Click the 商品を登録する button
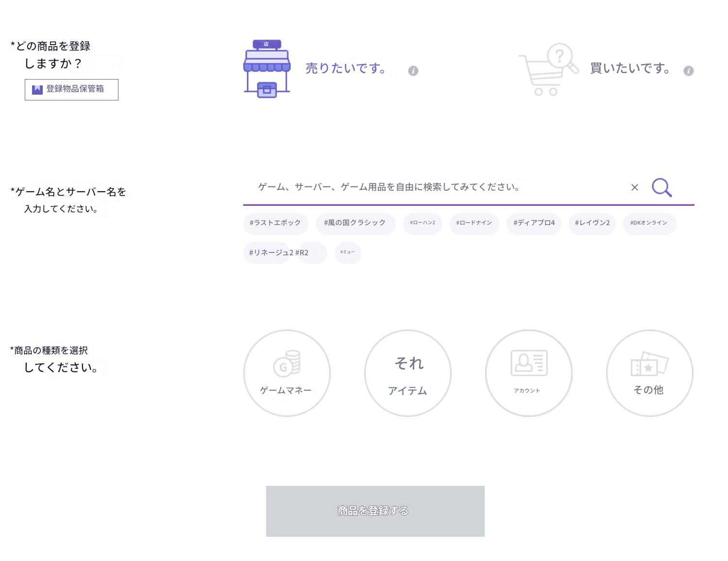Viewport: 728px width, 561px height. tap(375, 511)
